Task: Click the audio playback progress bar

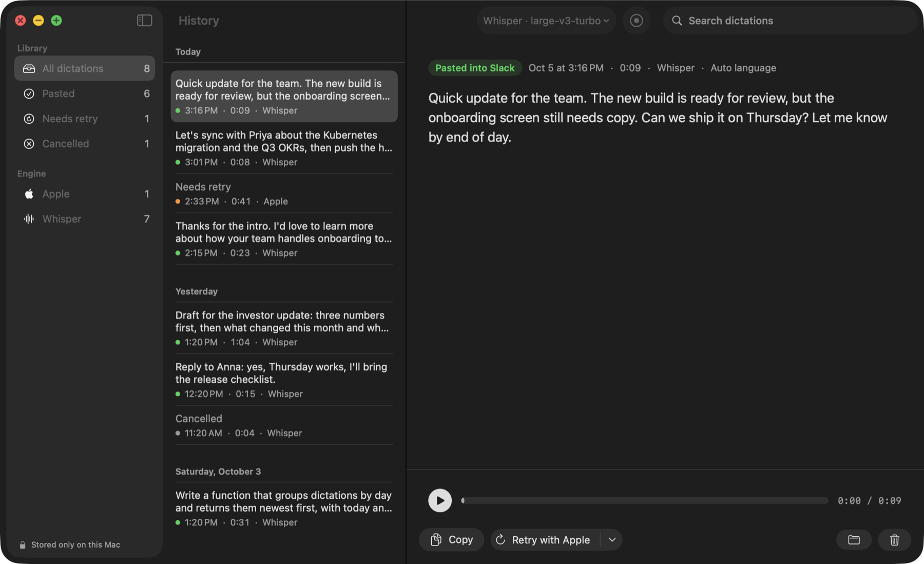Action: 645,500
